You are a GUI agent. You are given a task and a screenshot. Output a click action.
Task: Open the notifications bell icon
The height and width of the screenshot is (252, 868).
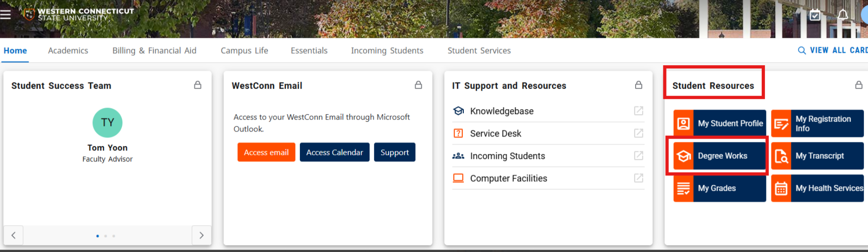(x=843, y=15)
